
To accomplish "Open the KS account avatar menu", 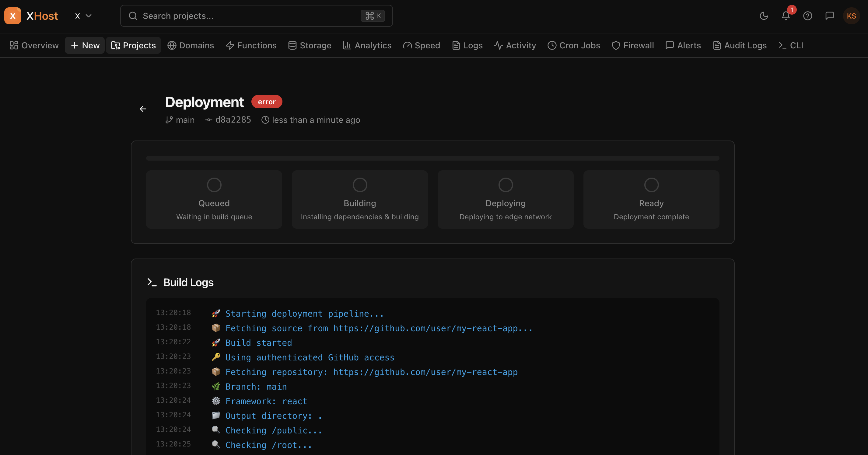I will [x=851, y=16].
